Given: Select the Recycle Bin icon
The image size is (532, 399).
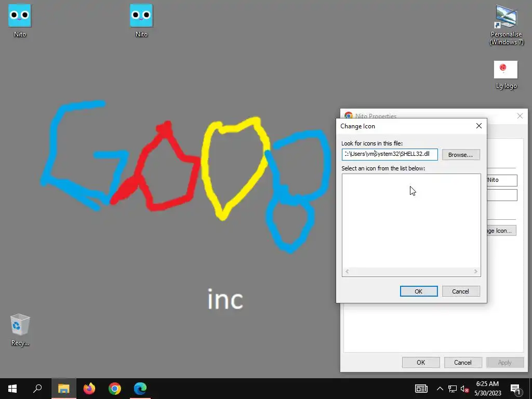Looking at the screenshot, I should point(20,329).
